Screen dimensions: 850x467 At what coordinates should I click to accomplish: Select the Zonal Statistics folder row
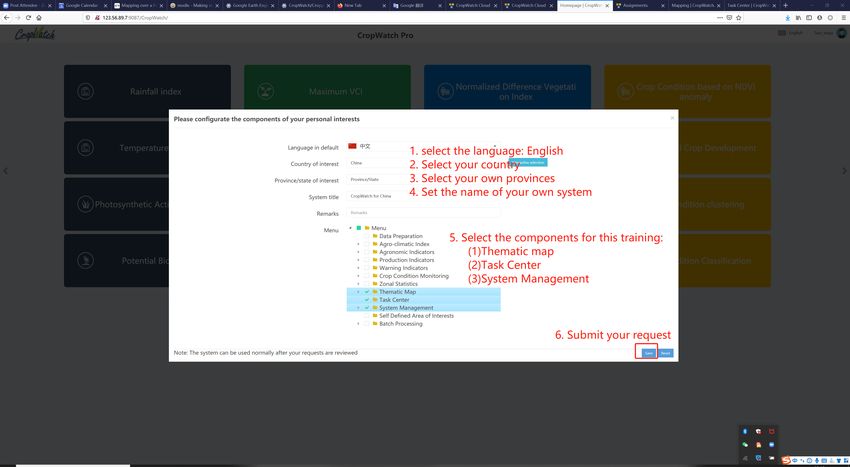pyautogui.click(x=423, y=284)
